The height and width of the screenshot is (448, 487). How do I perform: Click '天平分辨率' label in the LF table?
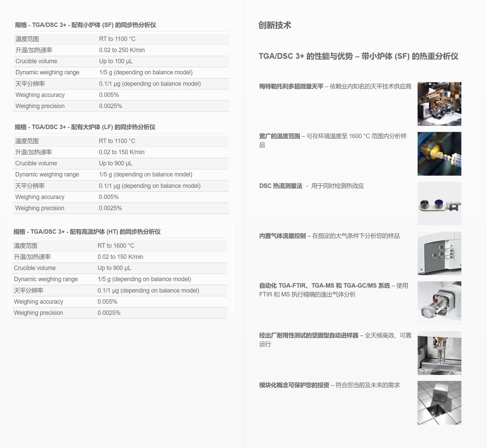[30, 186]
